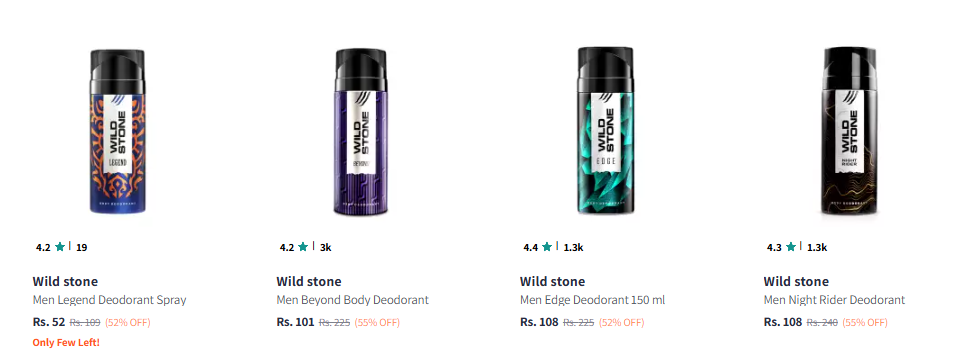Image resolution: width=964 pixels, height=361 pixels.
Task: Open Wild Stone Edge deodorant product image
Action: [606, 130]
